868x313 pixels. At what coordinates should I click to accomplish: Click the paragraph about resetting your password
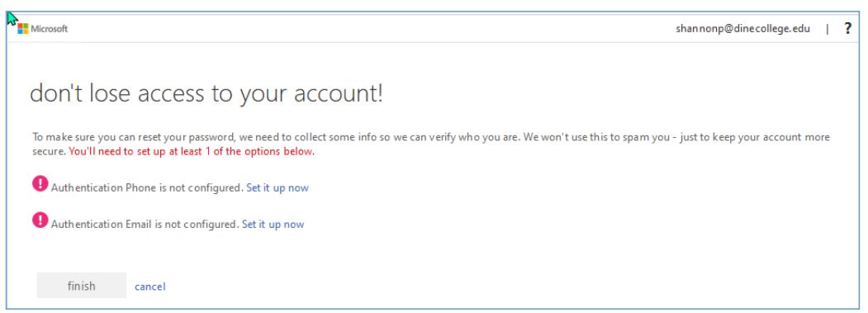tap(430, 144)
